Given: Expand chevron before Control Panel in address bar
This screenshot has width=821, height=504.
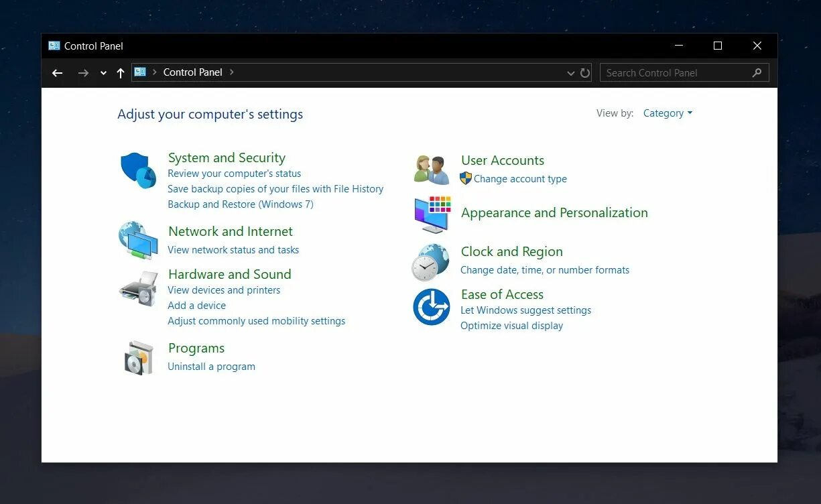Looking at the screenshot, I should (155, 72).
